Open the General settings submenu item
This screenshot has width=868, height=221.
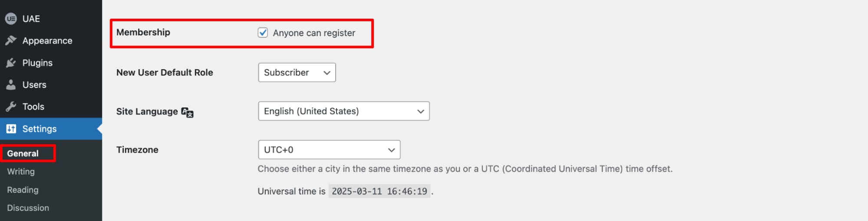(23, 154)
